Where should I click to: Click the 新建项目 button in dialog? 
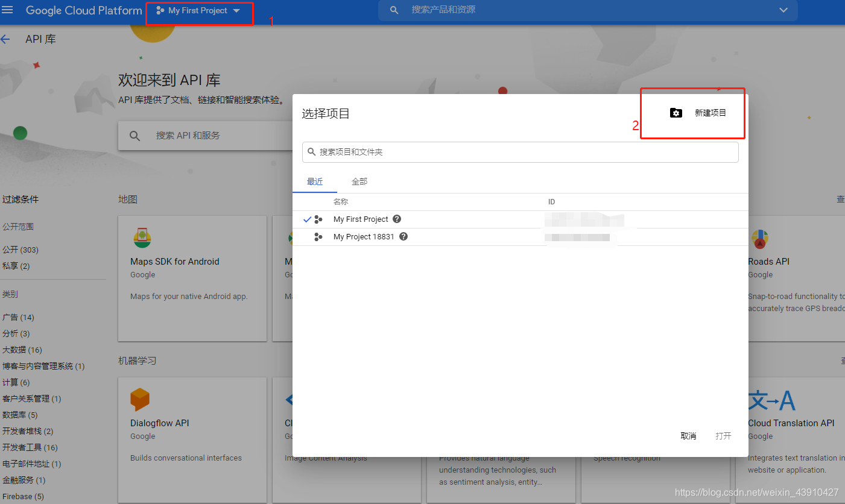coord(699,113)
